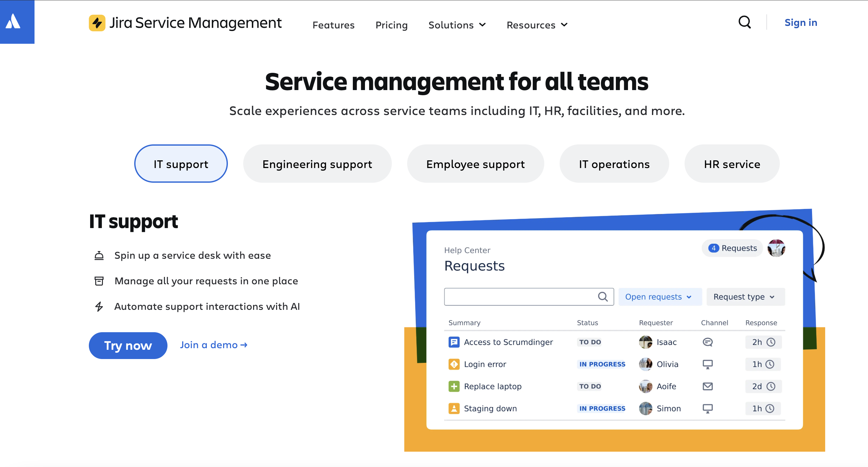
Task: Click Simon's avatar
Action: pos(646,409)
